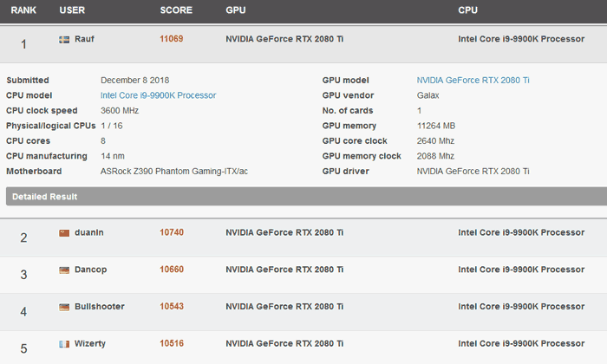Click the Galax GPU vendor value
Viewport: 607px width, 364px height.
coord(428,95)
